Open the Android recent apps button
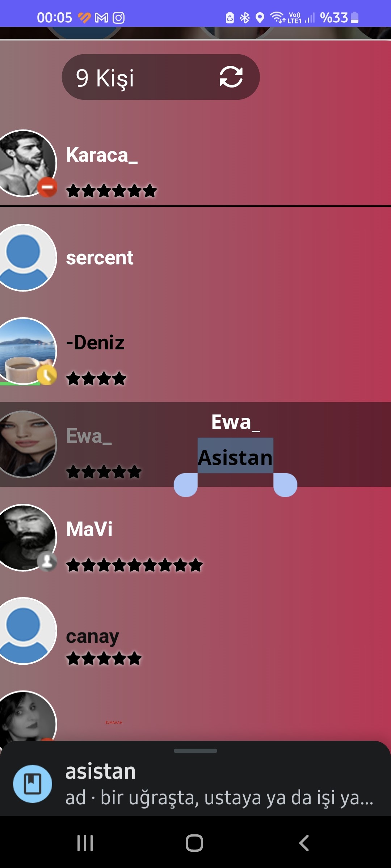The width and height of the screenshot is (391, 868). click(x=85, y=843)
